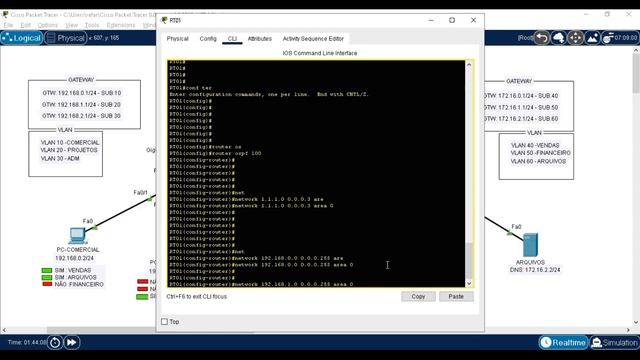This screenshot has height=360, width=640.
Task: Click 'GTW: 192.168.0.1/24 - SUB 10' text
Action: [82, 93]
